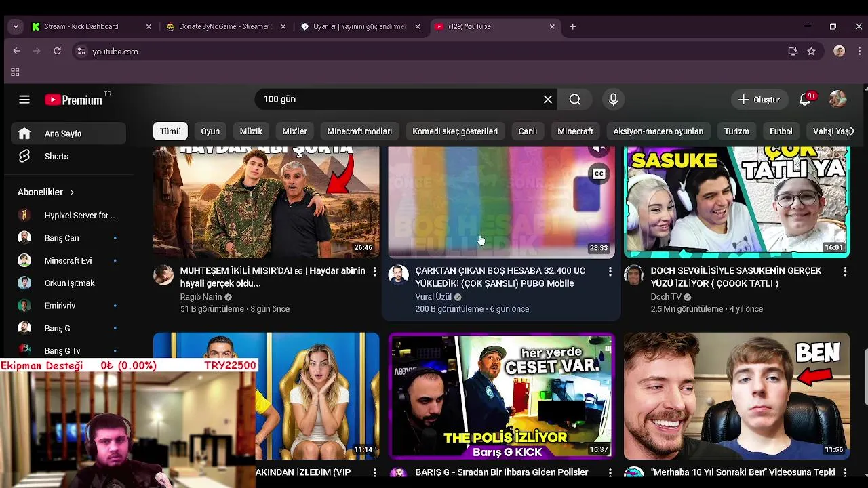
Task: Select Aksiyon-macera oyunları chip
Action: (x=658, y=131)
